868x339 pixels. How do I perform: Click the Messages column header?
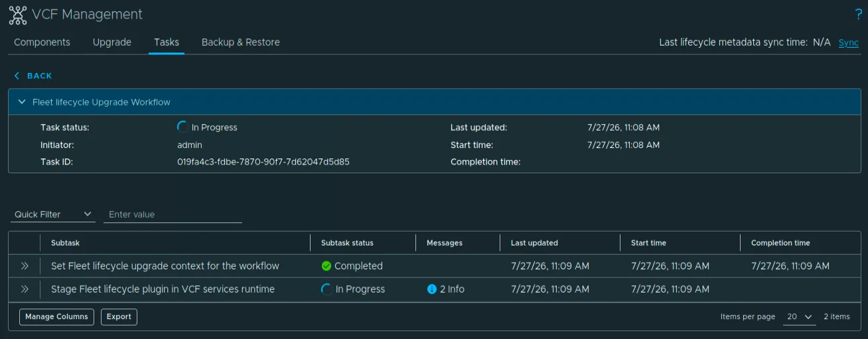(445, 243)
